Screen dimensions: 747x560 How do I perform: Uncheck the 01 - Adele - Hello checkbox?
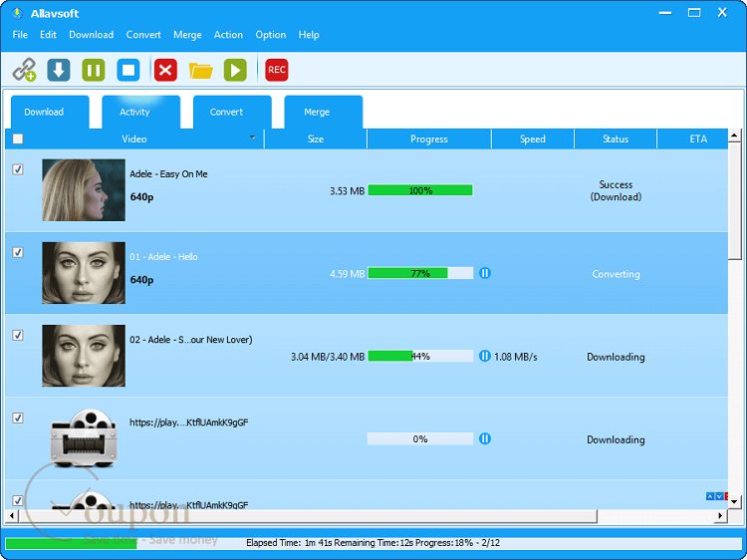click(18, 252)
